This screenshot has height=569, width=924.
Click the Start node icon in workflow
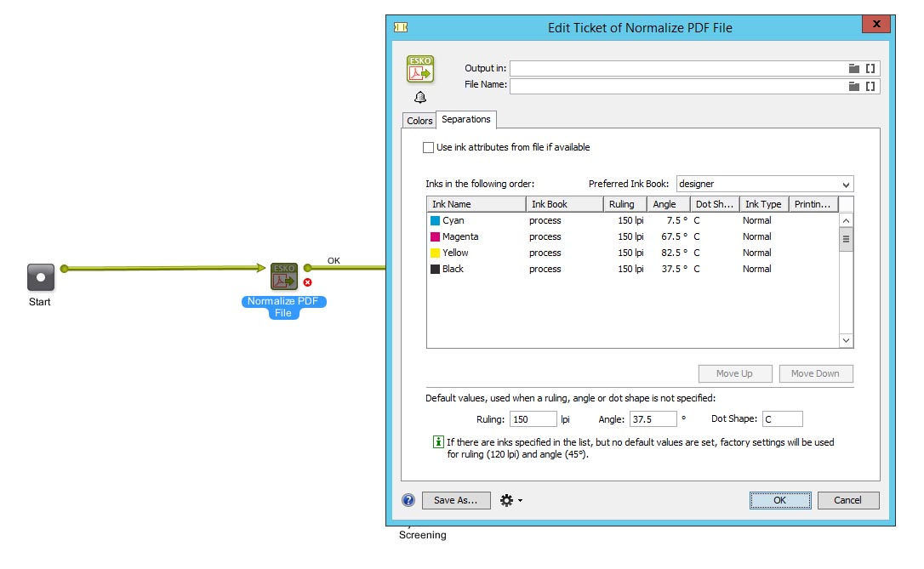pyautogui.click(x=41, y=277)
